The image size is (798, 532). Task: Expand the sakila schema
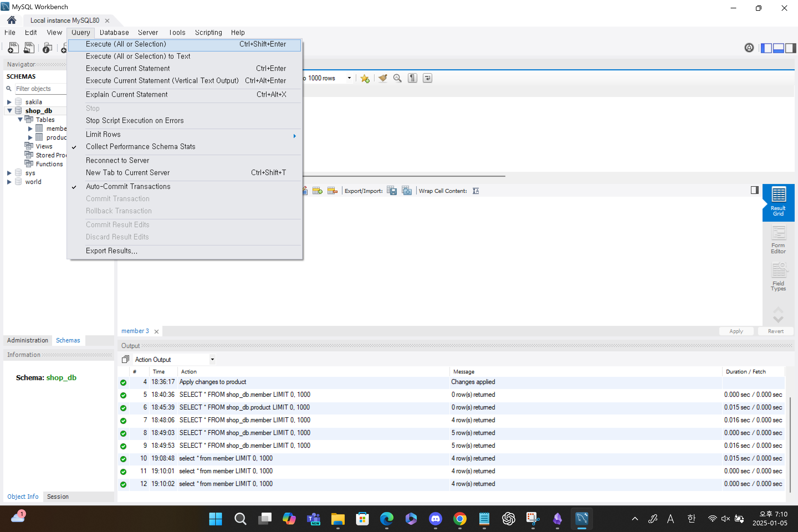coord(9,102)
